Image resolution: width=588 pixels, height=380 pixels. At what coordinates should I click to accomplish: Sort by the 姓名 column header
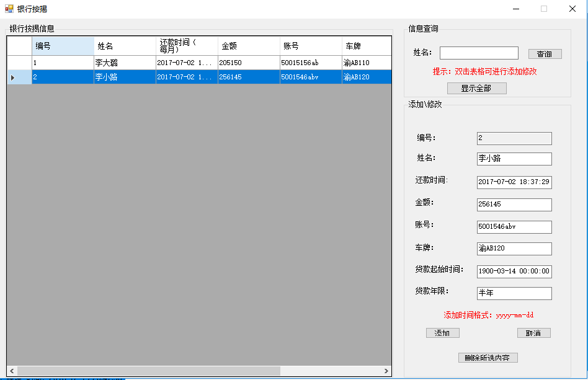125,46
